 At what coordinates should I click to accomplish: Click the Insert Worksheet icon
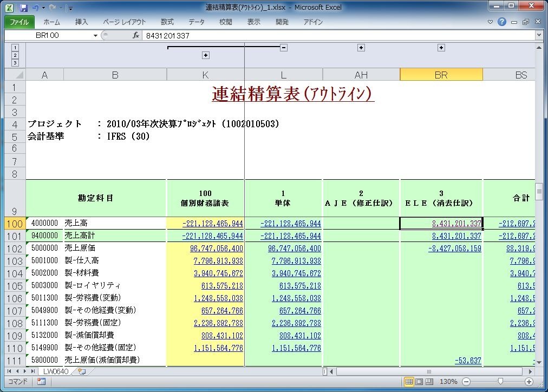click(x=82, y=371)
